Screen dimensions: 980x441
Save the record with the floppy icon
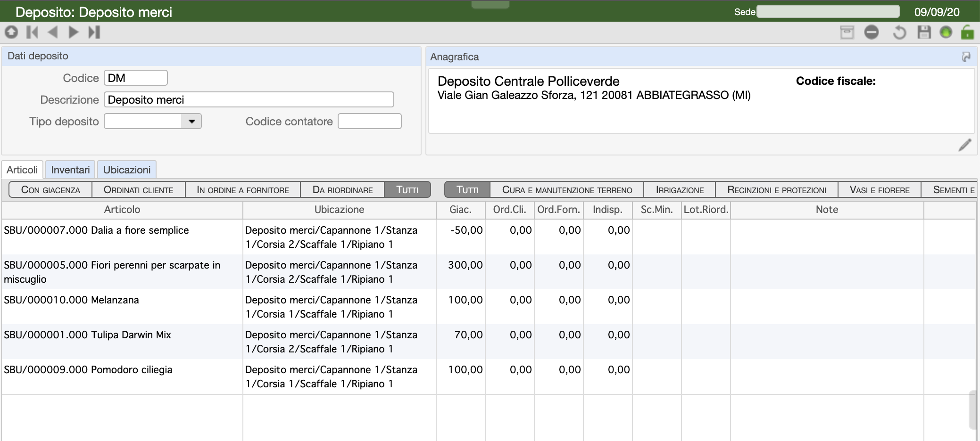coord(924,32)
